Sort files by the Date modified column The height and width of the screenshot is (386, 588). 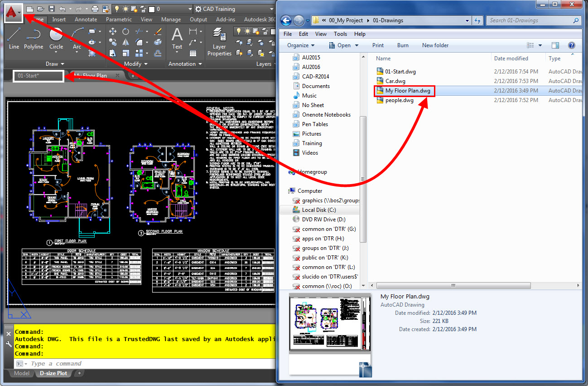(x=511, y=59)
